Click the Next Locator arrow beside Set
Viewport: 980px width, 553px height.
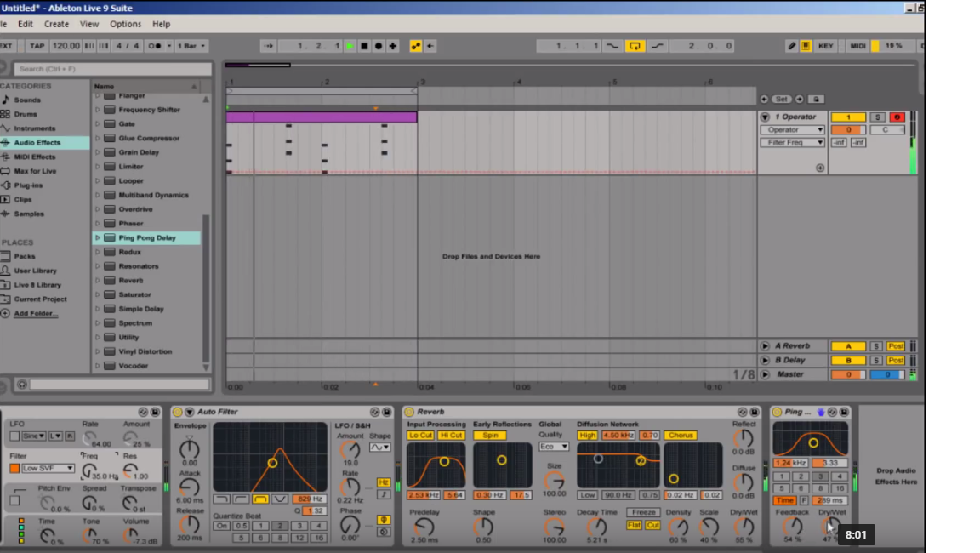(x=800, y=100)
